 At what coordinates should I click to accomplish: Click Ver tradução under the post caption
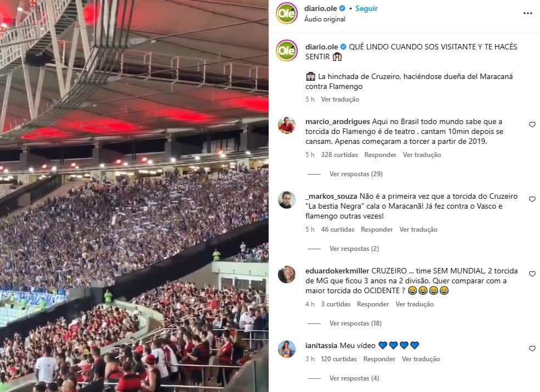[340, 99]
